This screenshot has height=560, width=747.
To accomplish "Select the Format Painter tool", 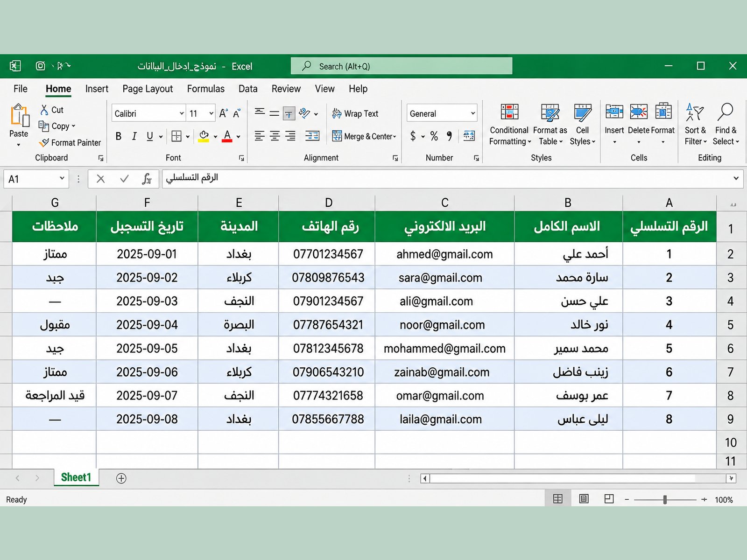I will pyautogui.click(x=70, y=143).
